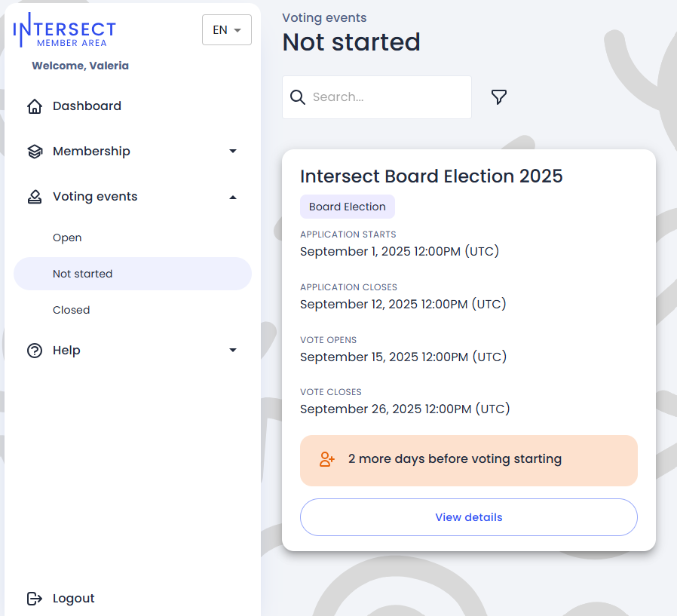Viewport: 677px width, 616px height.
Task: Focus the Search input field
Action: (386, 97)
